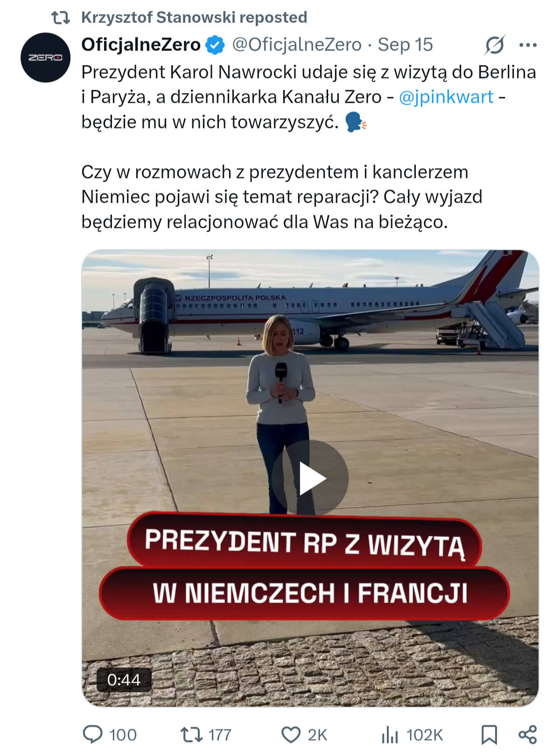Play the video with the play button
560x755 pixels.
click(x=310, y=478)
